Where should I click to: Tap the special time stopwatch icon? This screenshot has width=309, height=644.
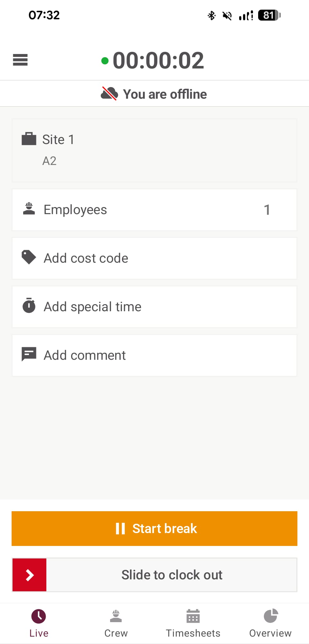pyautogui.click(x=29, y=306)
